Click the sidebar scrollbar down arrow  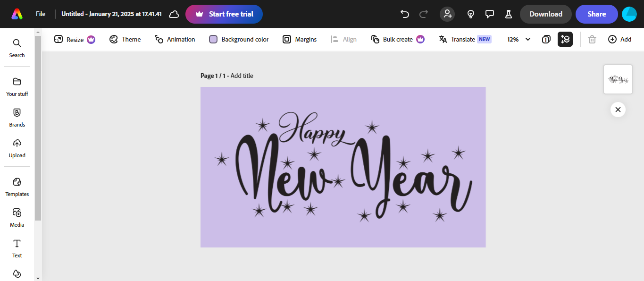[x=38, y=278]
